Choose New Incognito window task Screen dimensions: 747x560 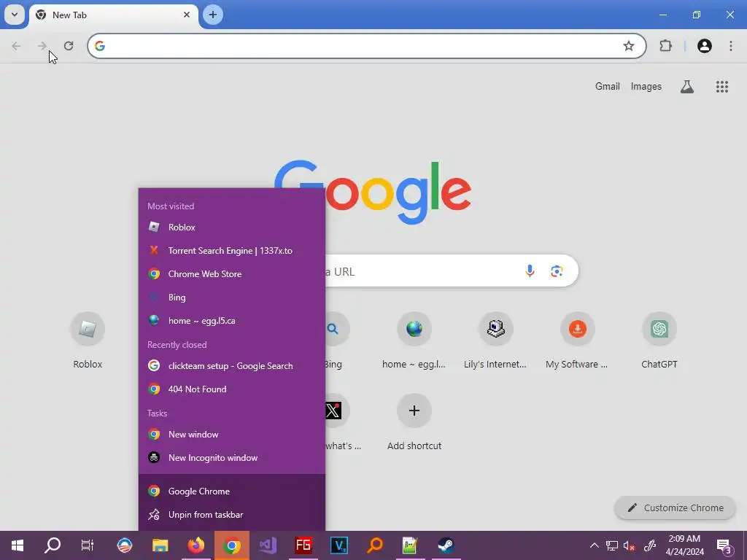pos(232,458)
